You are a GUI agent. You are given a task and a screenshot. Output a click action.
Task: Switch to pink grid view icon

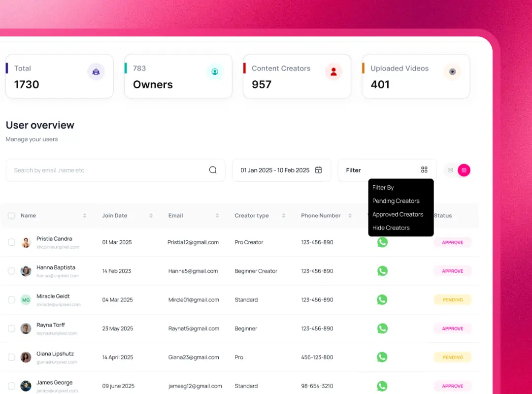464,170
